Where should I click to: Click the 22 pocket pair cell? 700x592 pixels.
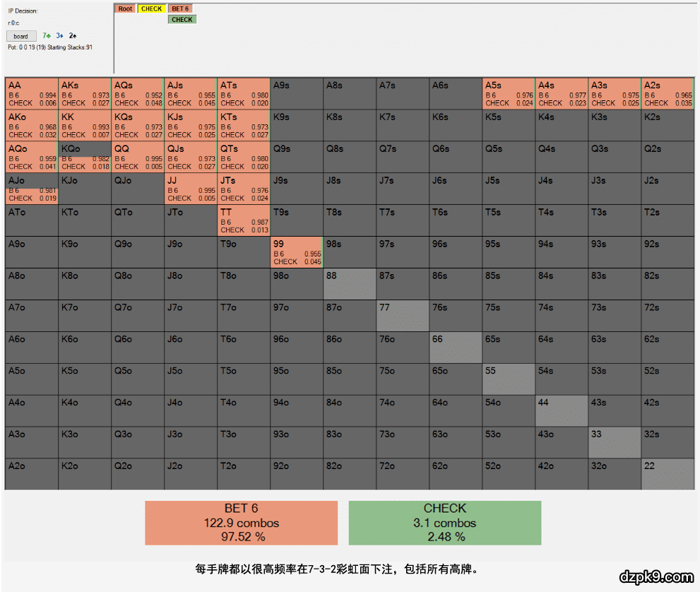pos(668,474)
